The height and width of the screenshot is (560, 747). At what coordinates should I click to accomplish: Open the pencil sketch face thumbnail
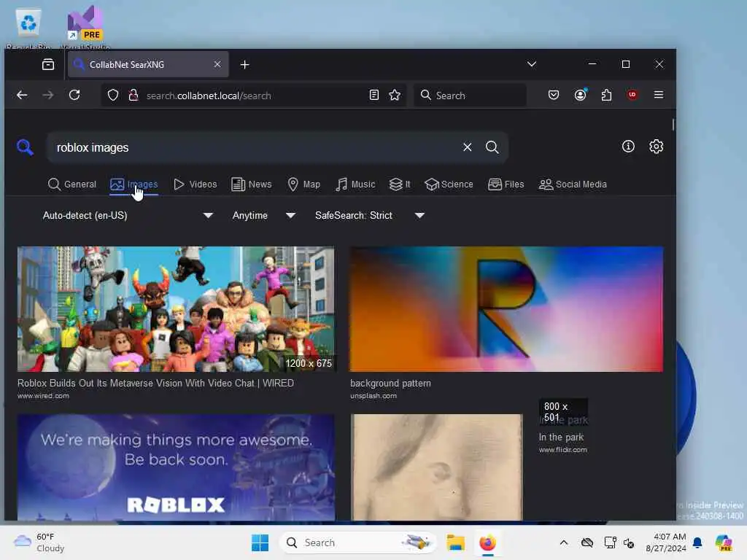click(437, 467)
